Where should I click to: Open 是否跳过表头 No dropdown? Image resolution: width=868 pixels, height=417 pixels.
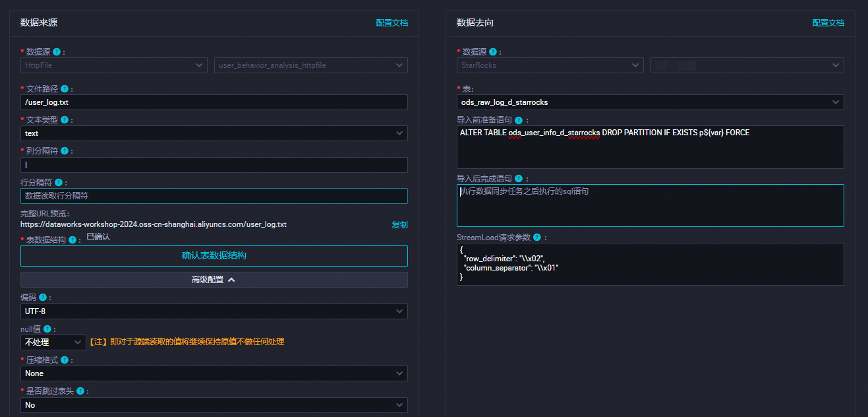coord(214,405)
